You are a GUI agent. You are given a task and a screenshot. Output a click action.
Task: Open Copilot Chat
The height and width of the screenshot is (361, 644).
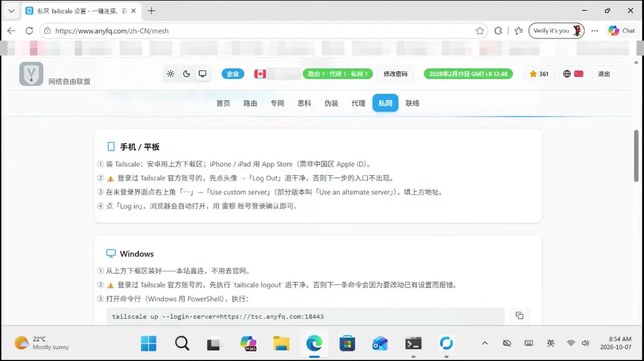(x=621, y=31)
